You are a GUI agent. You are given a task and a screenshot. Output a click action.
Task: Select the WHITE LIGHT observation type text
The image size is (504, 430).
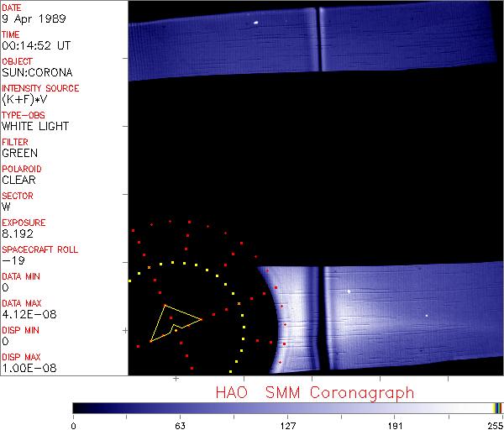click(34, 127)
